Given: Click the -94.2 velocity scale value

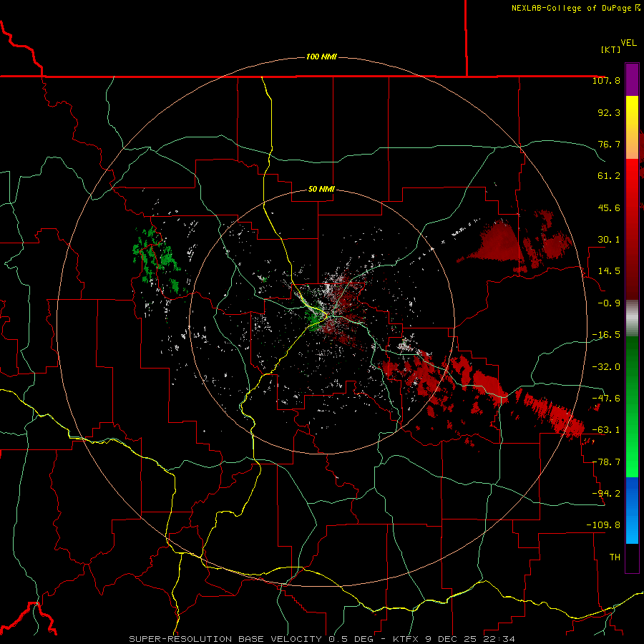Looking at the screenshot, I should 606,494.
